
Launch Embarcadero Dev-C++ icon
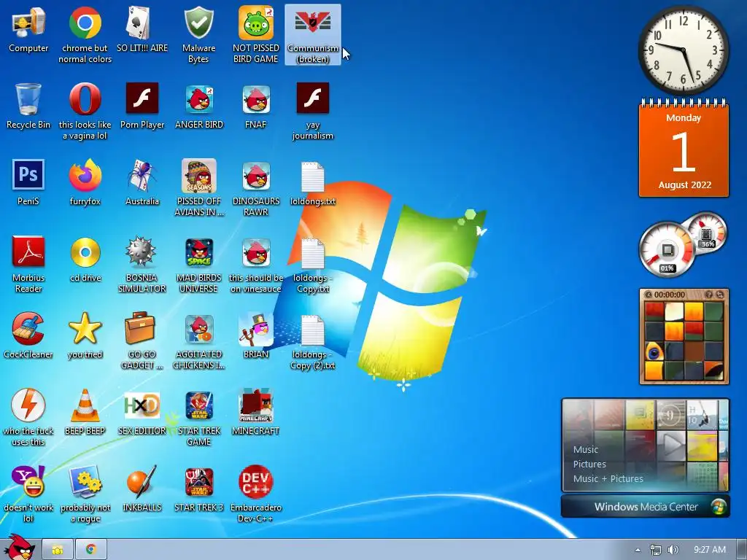click(256, 494)
